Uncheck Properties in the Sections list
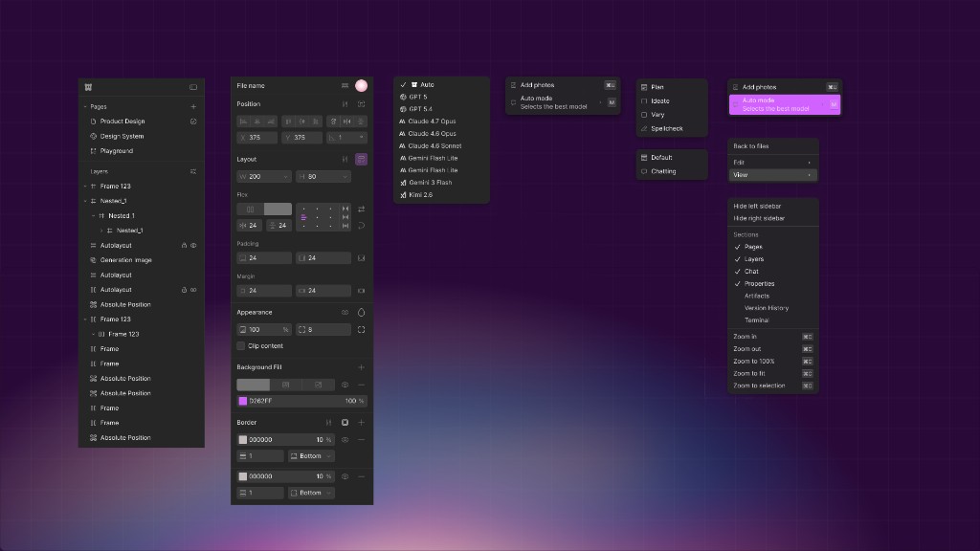This screenshot has height=551, width=980. pyautogui.click(x=738, y=283)
